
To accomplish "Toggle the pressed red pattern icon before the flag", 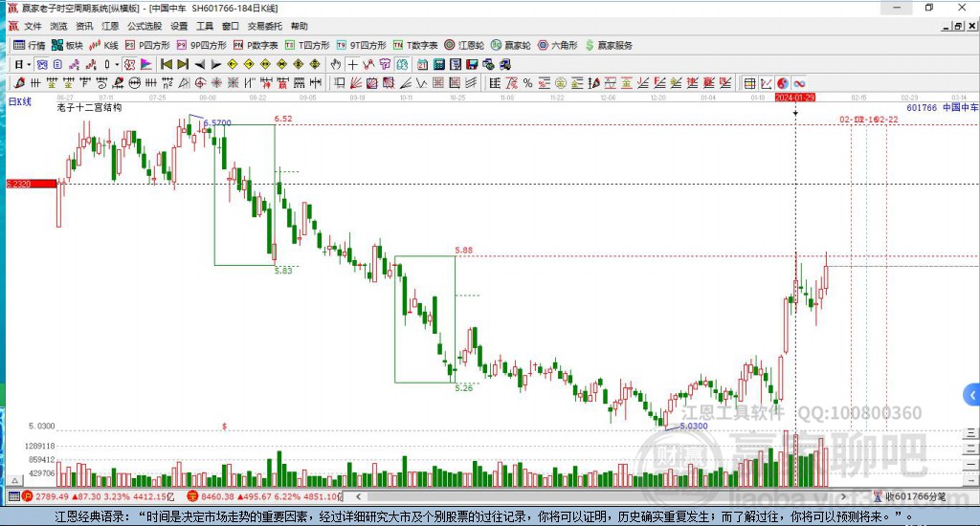I will pos(129,64).
